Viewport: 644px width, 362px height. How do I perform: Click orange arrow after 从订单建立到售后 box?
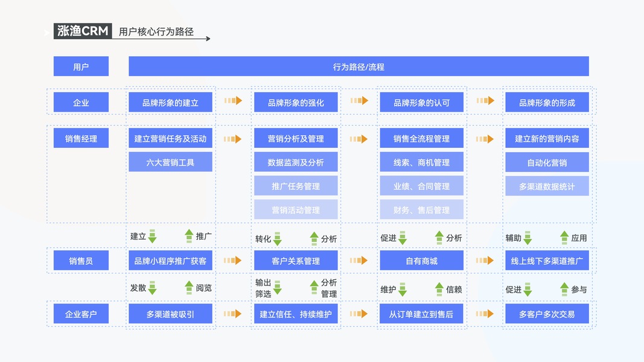tap(485, 314)
